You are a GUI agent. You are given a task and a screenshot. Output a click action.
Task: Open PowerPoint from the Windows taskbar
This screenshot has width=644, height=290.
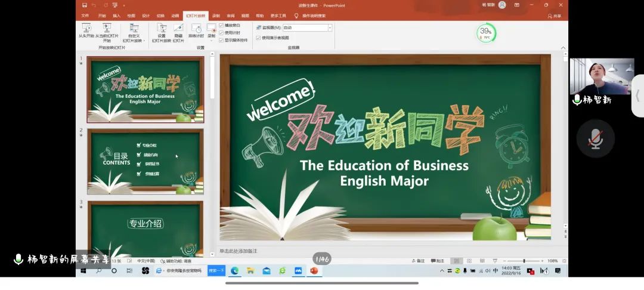tap(314, 271)
